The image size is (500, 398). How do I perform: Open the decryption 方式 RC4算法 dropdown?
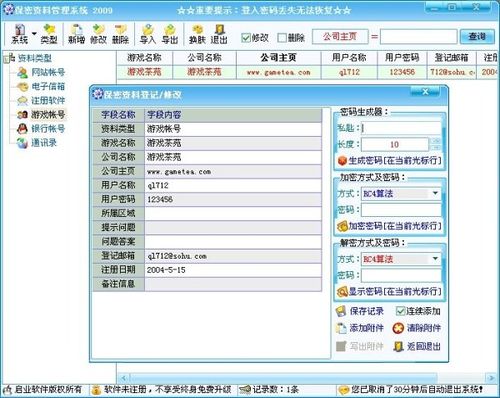435,259
